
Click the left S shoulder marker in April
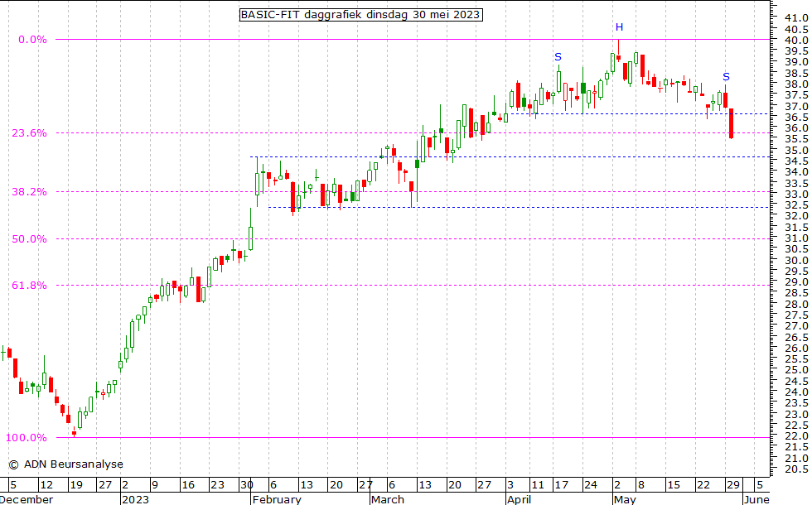tap(558, 57)
